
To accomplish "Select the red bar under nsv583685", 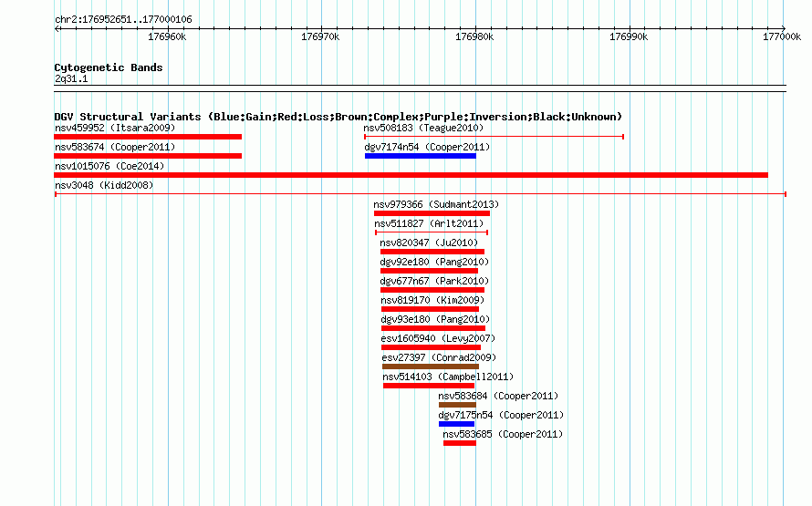I will (460, 443).
